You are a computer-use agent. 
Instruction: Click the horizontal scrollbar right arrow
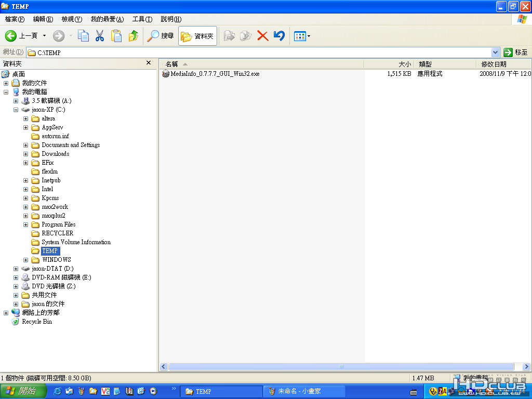click(x=526, y=366)
